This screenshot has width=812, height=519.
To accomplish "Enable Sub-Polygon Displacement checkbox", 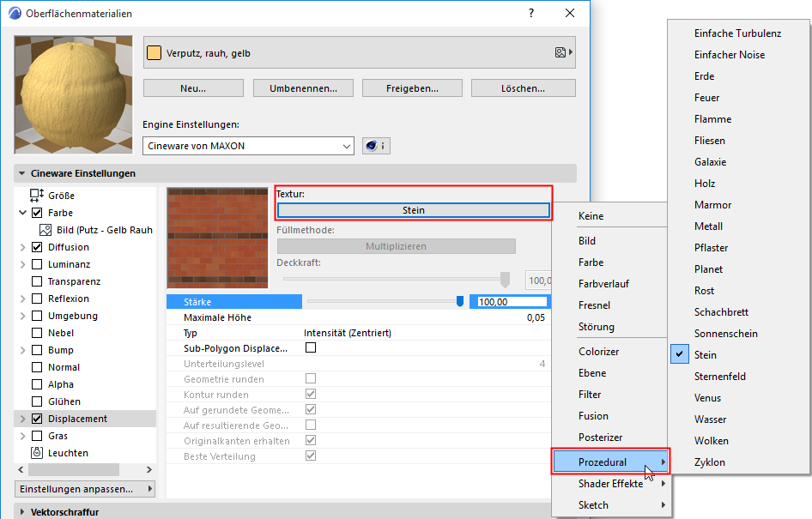I will pyautogui.click(x=311, y=347).
